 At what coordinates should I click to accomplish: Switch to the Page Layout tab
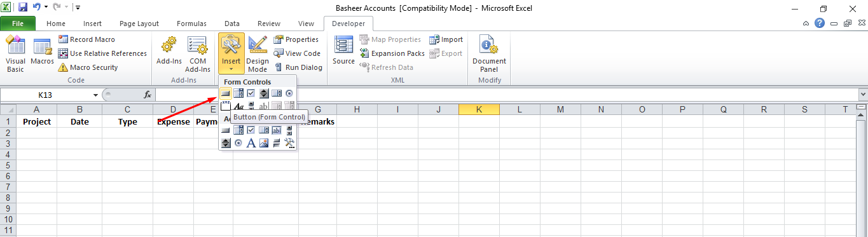(x=139, y=24)
